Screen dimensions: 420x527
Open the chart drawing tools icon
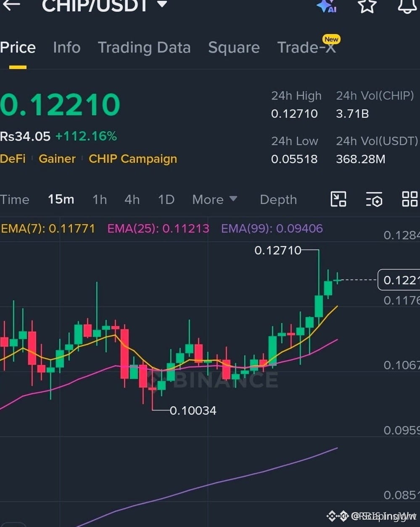(338, 199)
